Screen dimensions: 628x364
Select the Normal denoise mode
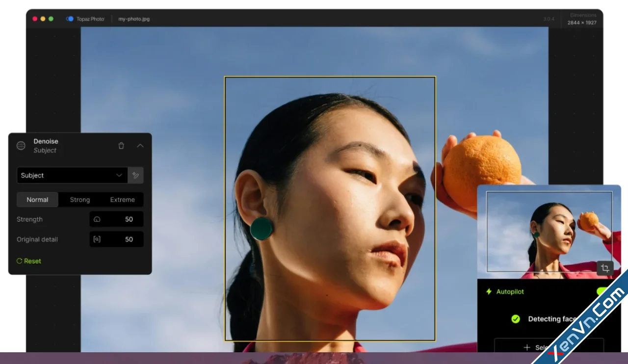pyautogui.click(x=37, y=200)
